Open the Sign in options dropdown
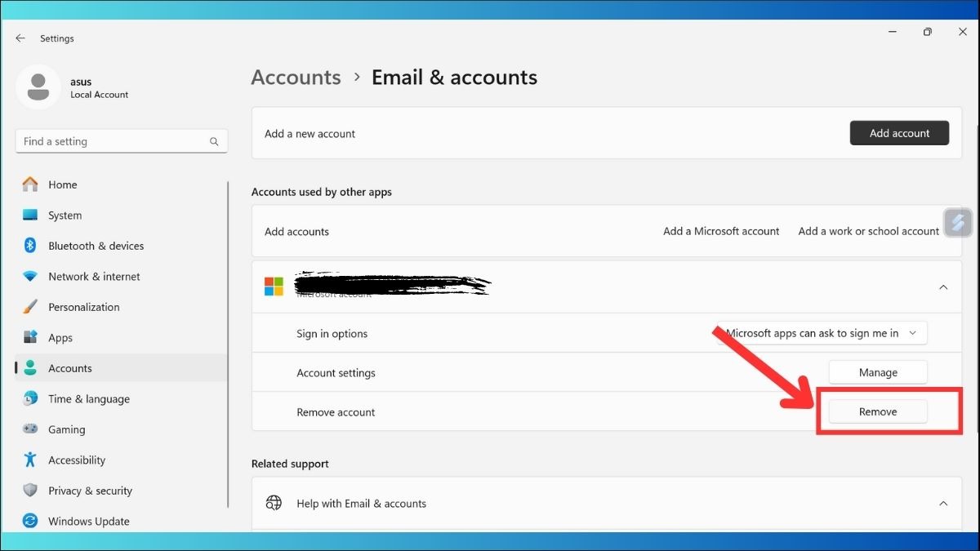Viewport: 980px width, 551px height. tap(822, 333)
